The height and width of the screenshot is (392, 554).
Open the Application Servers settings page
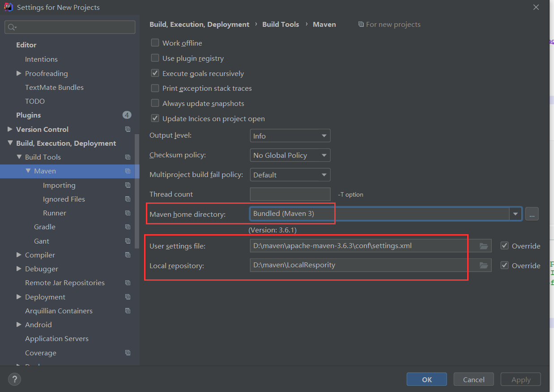point(57,338)
